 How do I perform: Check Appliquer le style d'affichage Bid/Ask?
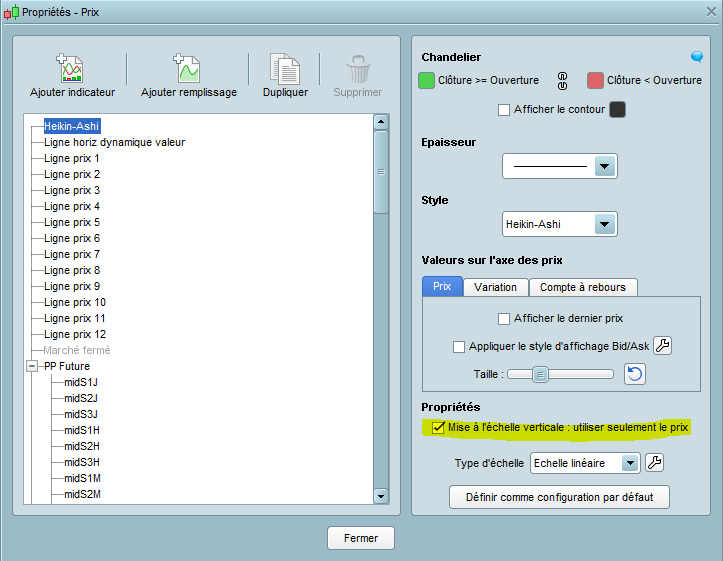tap(459, 347)
